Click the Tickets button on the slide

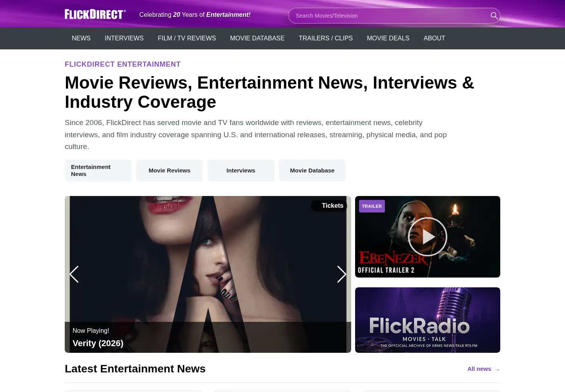tap(329, 206)
